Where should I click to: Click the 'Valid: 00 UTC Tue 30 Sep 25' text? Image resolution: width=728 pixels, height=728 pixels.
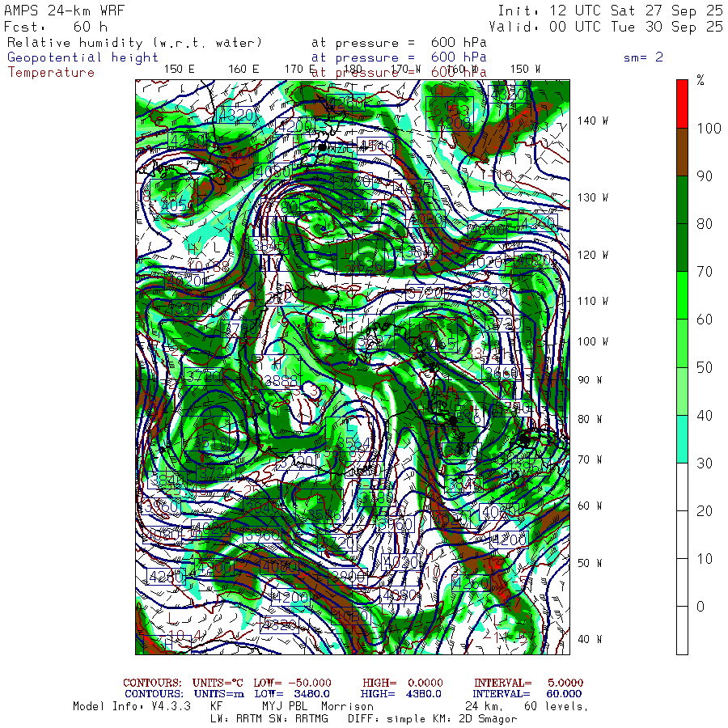point(606,27)
